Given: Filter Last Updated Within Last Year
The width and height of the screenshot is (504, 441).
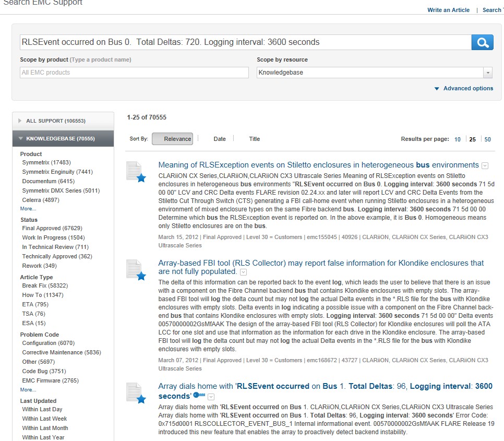Looking at the screenshot, I should 43,437.
